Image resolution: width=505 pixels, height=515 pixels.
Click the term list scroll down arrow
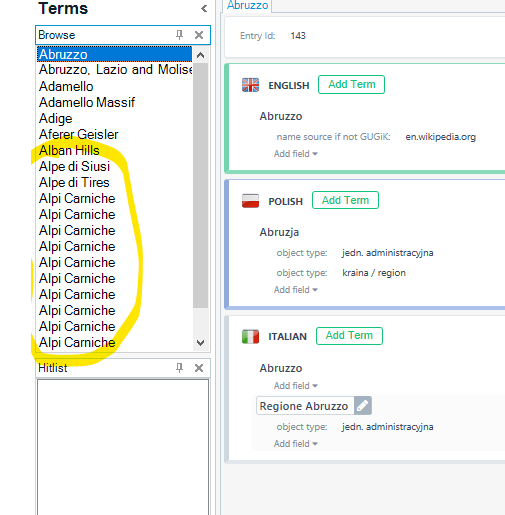(201, 343)
